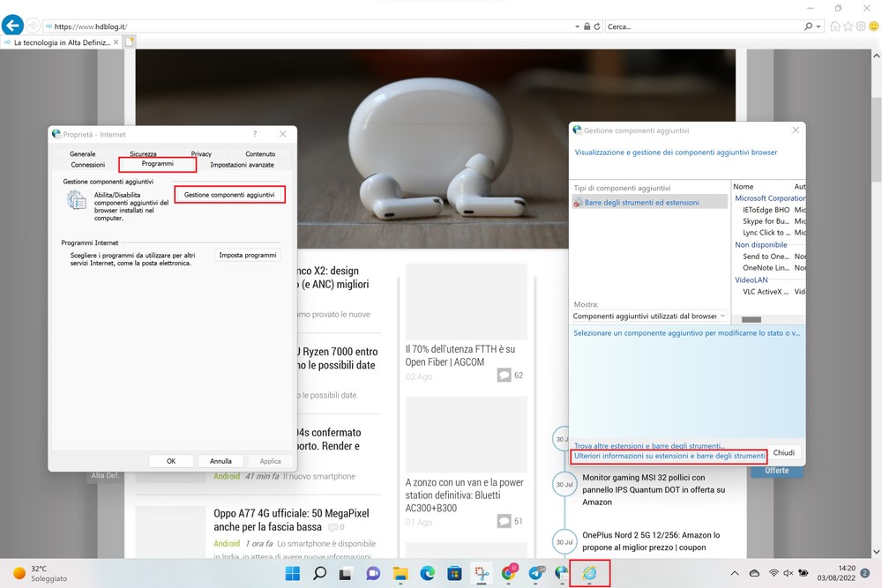Screen dimensions: 882x588
Task: Click the refresh page icon
Action: (598, 26)
